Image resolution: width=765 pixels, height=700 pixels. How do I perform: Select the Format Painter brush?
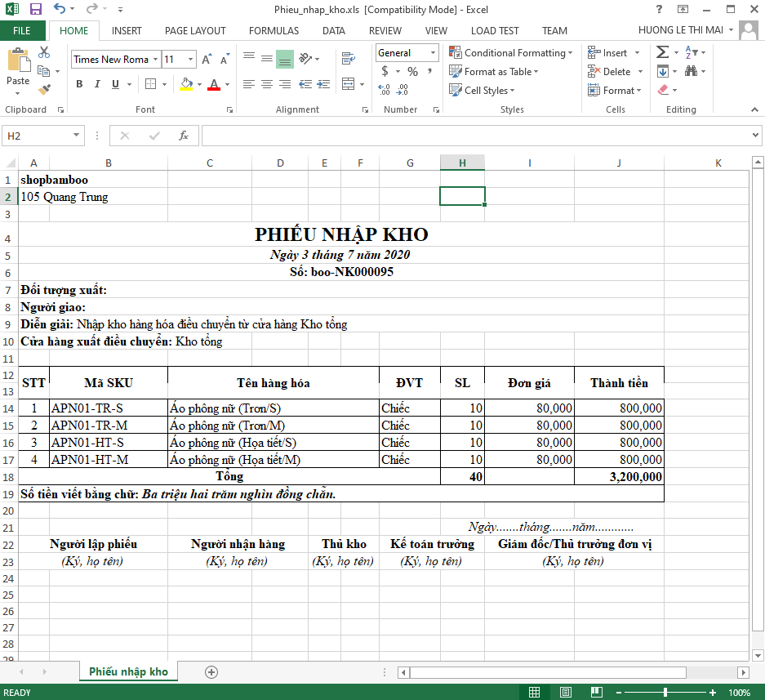(44, 89)
